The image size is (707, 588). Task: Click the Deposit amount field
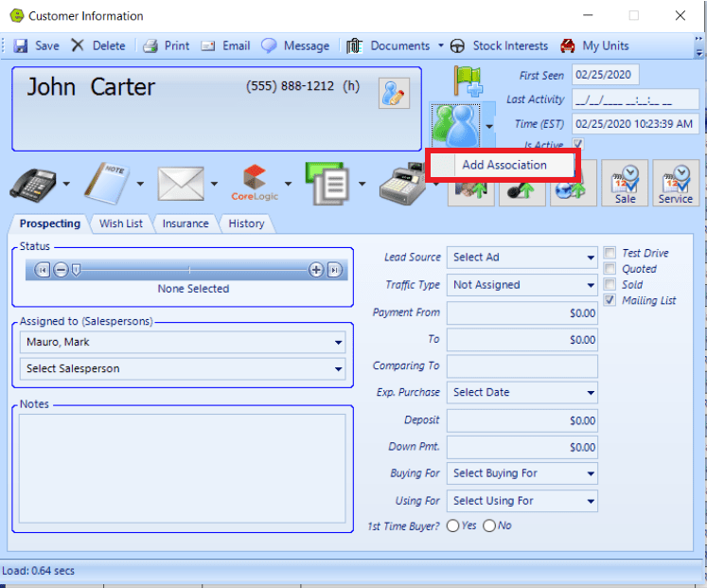click(x=522, y=420)
